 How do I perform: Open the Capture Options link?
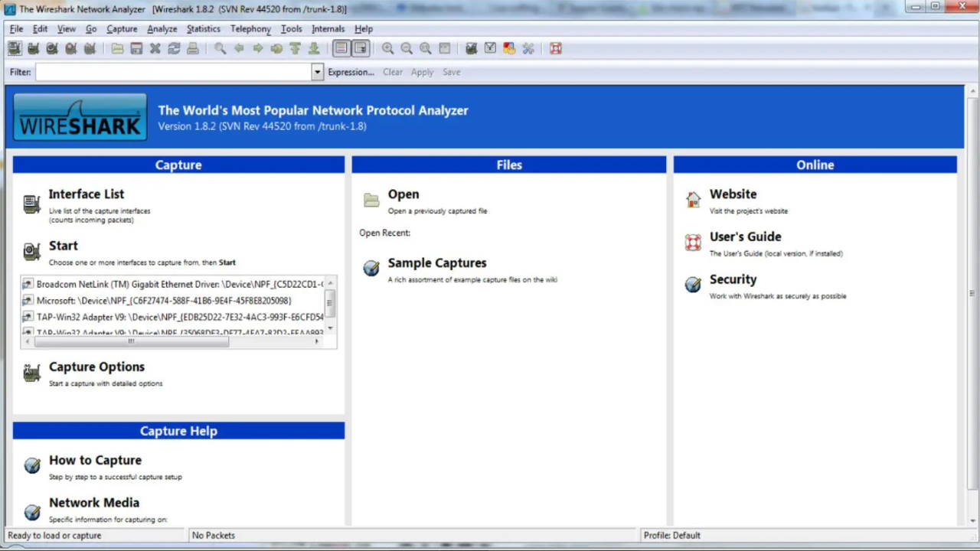pos(96,367)
